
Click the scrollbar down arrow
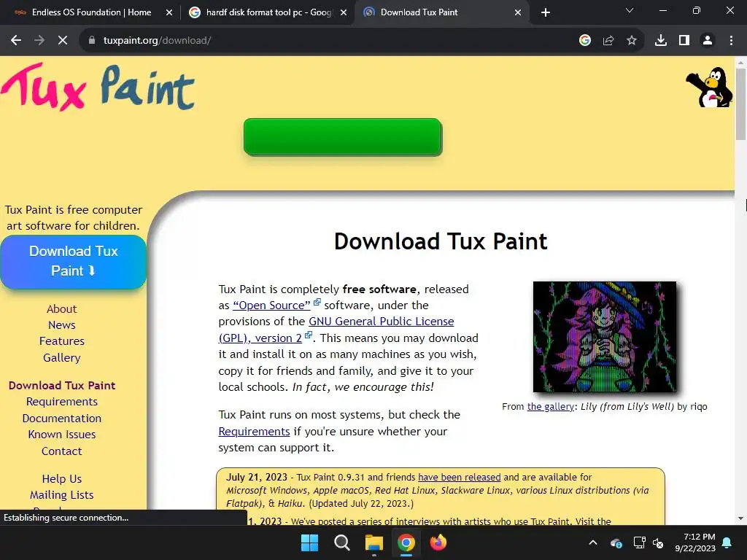[x=741, y=519]
